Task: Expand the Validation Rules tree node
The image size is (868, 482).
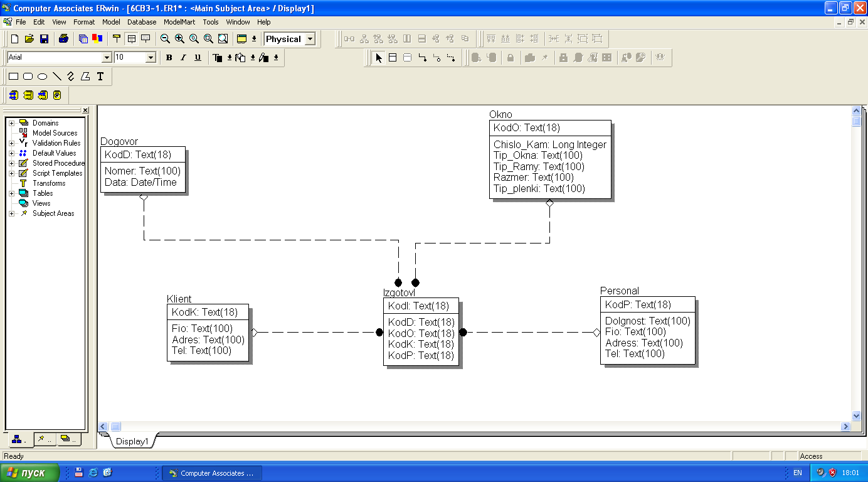Action: (x=11, y=143)
